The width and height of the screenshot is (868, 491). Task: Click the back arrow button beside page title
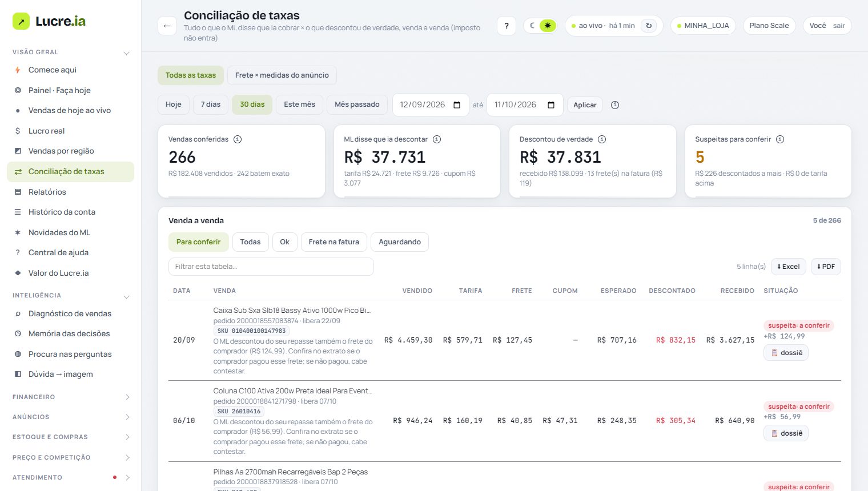point(167,26)
